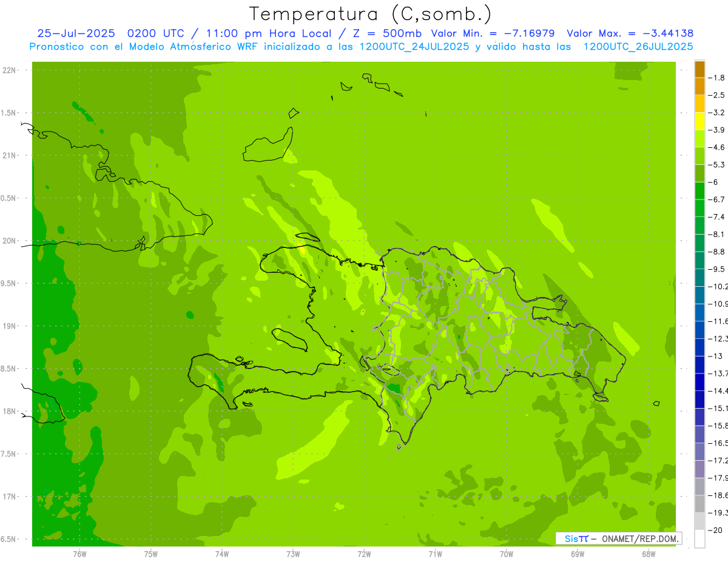Click the yellow swatch between -3.2 and -3.9

point(699,121)
